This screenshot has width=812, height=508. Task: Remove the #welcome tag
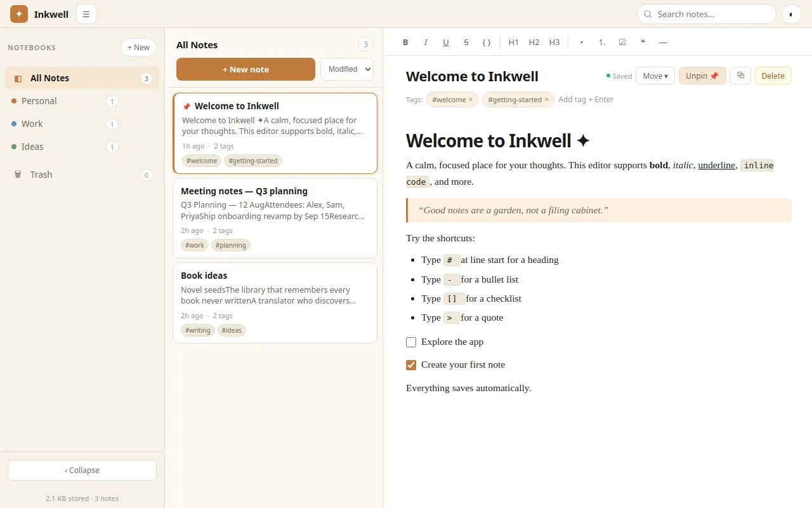click(x=471, y=100)
